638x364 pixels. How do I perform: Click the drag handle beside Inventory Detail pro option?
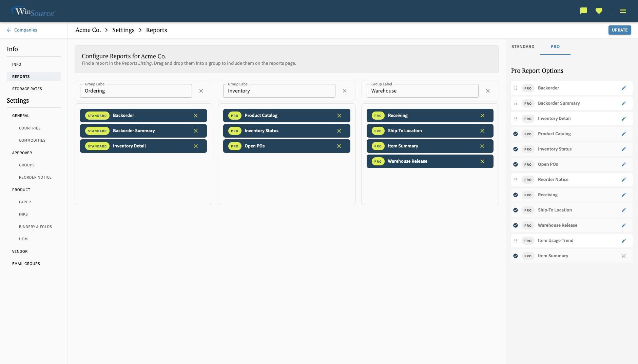click(516, 118)
